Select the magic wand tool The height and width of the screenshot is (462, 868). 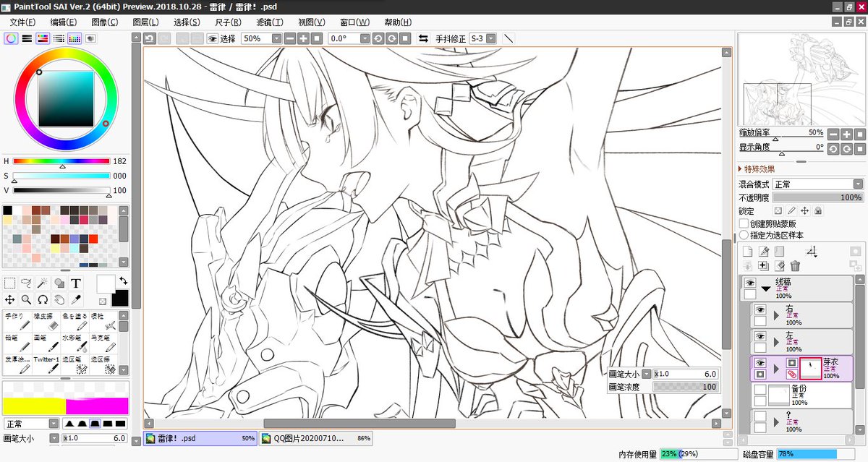[43, 283]
